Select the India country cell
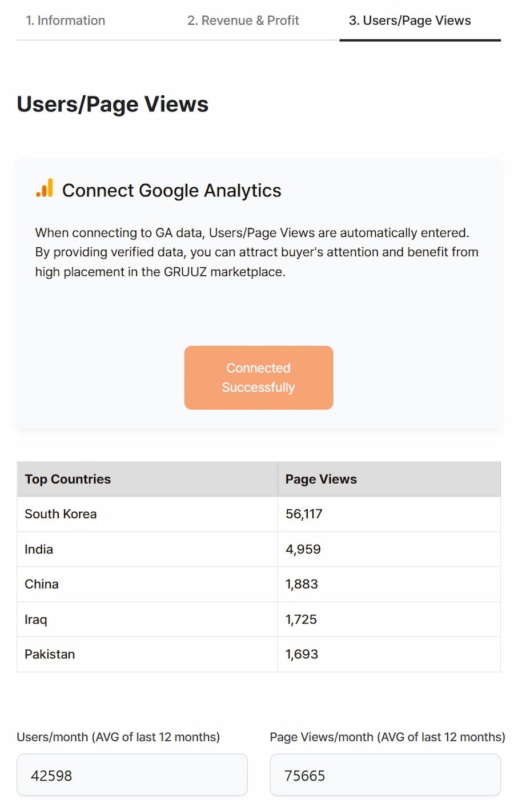 tap(147, 549)
